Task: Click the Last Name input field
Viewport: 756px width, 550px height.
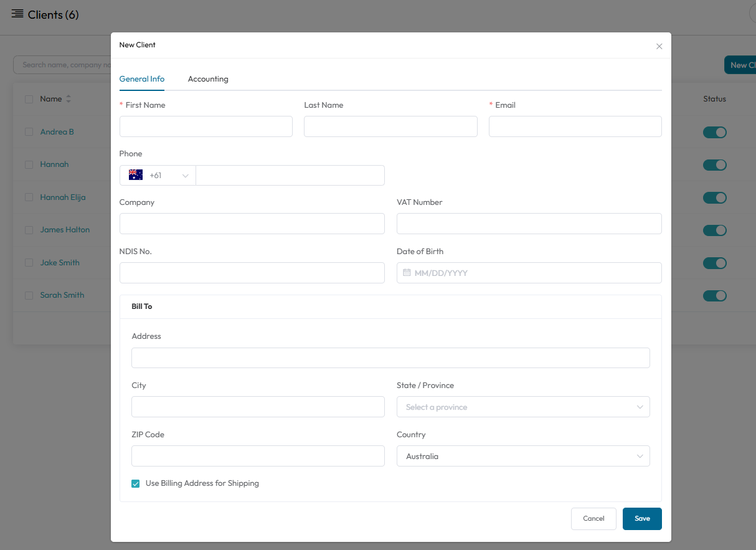Action: point(390,126)
